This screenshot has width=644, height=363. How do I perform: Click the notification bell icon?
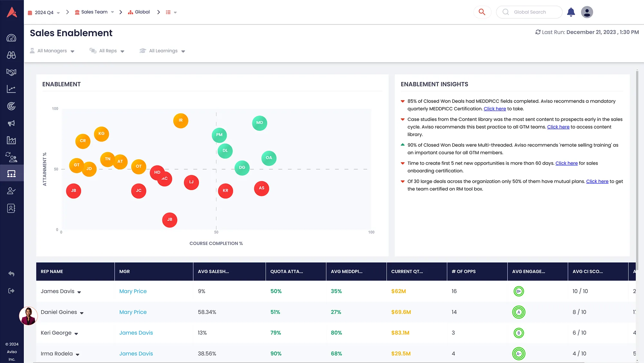point(571,12)
